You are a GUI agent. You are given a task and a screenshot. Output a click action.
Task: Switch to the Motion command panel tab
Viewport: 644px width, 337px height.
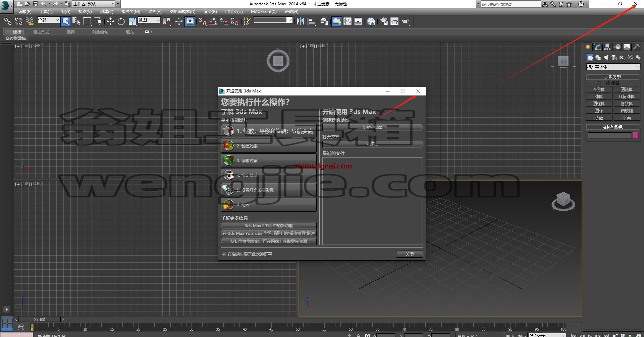[617, 47]
